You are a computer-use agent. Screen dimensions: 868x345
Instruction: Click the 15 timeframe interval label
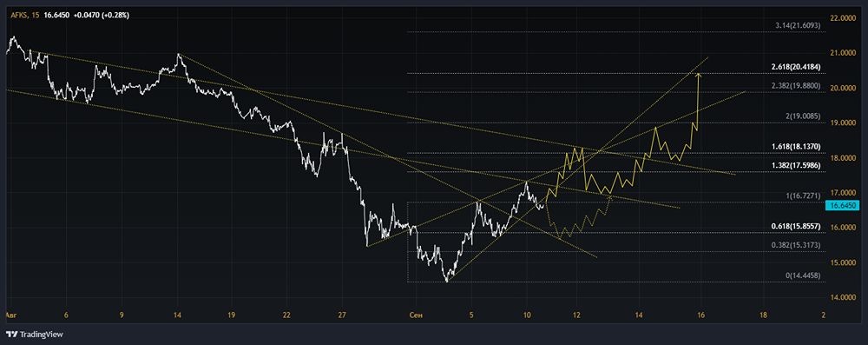click(x=36, y=16)
